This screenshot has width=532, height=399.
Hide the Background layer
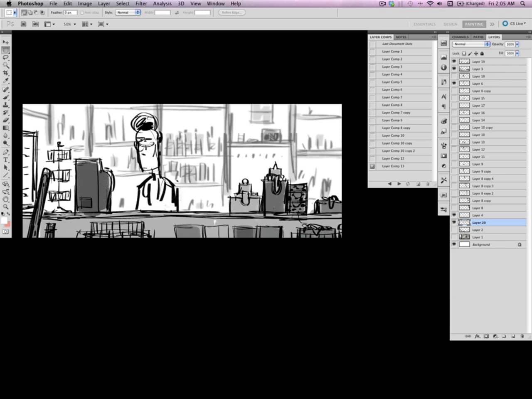click(x=454, y=245)
